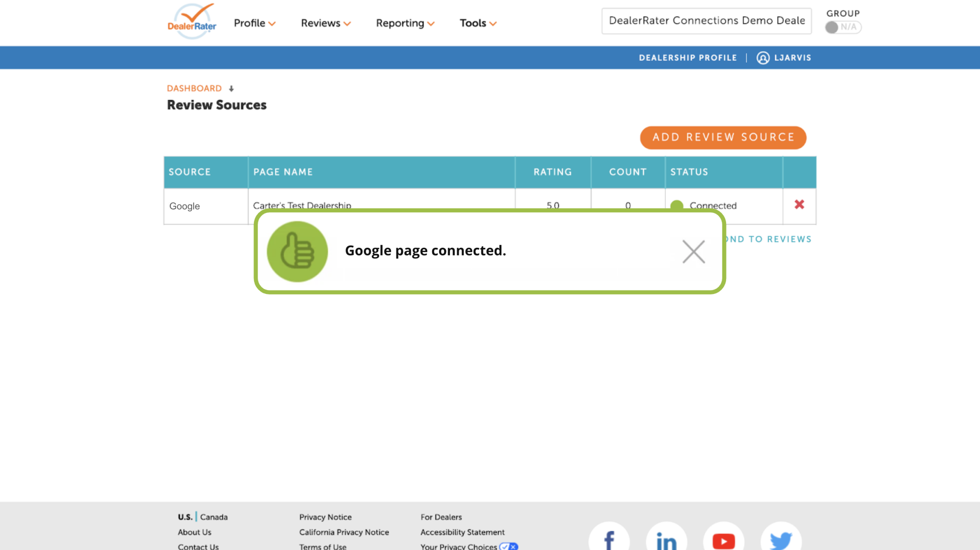Open the Tools menu
The image size is (980, 550).
[478, 23]
